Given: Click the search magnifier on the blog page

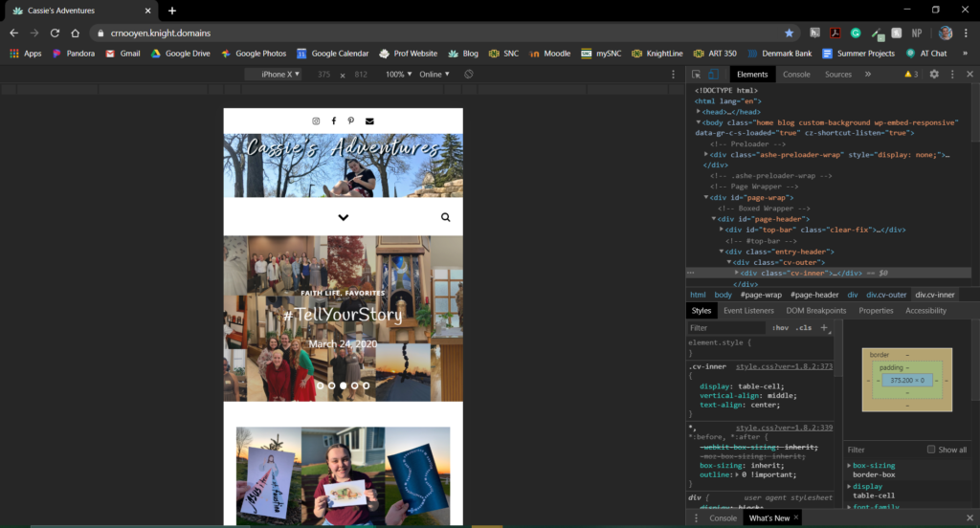Looking at the screenshot, I should pos(445,217).
